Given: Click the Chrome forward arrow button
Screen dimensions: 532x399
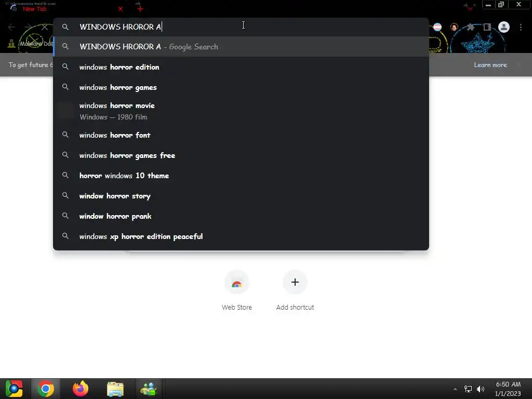Looking at the screenshot, I should click(x=28, y=27).
